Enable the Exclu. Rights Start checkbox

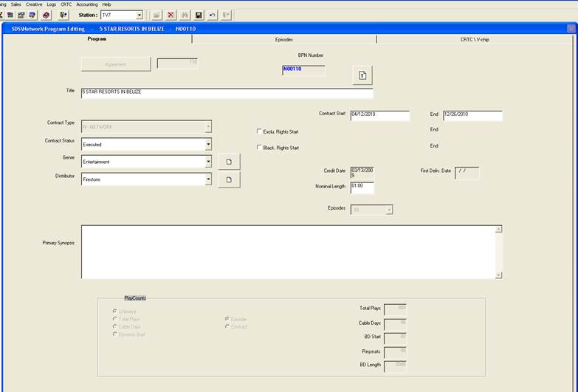[x=259, y=131]
